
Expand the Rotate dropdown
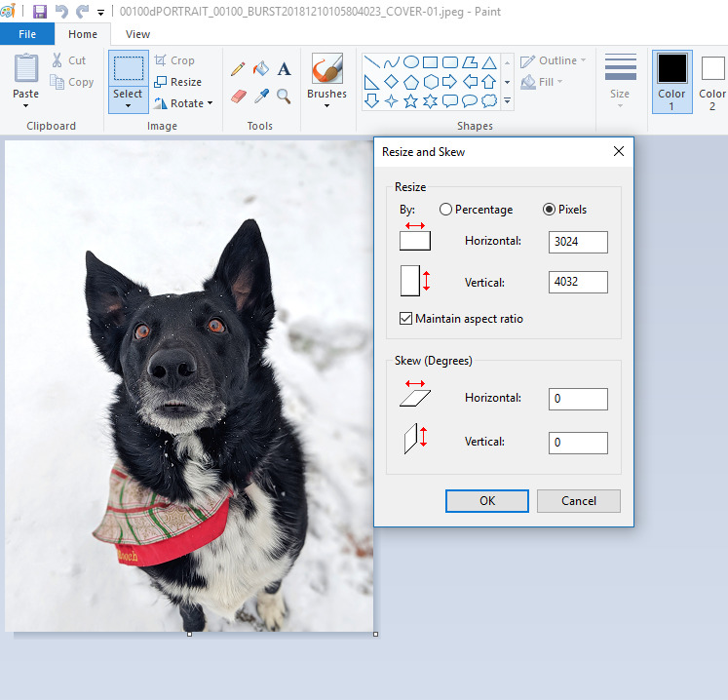tap(210, 103)
